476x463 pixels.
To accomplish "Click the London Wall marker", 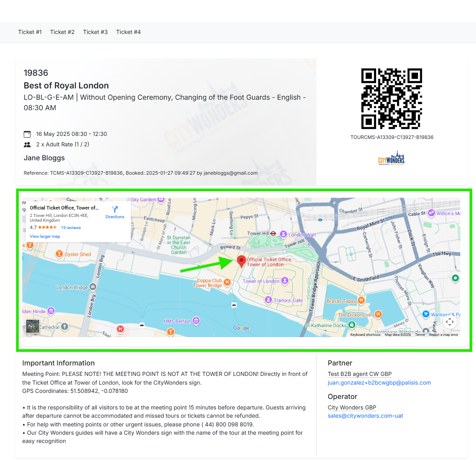I will [283, 234].
